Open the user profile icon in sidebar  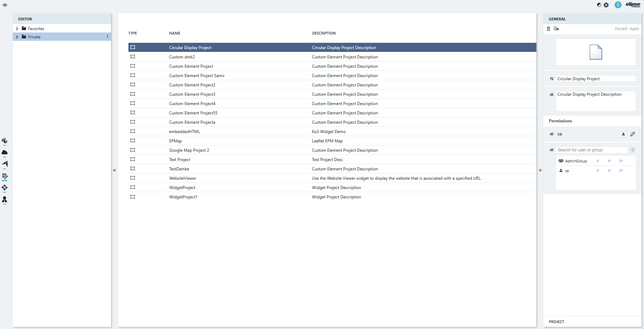pyautogui.click(x=4, y=199)
